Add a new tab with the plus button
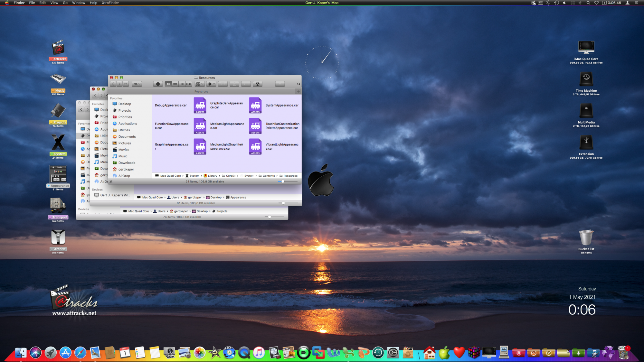This screenshot has width=644, height=362. [298, 92]
